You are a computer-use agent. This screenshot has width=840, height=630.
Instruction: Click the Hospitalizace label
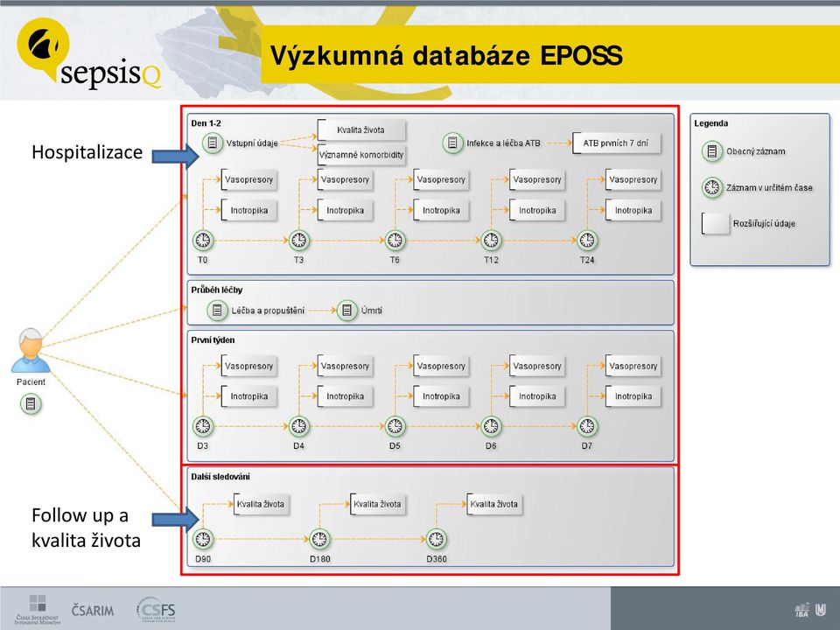87,152
